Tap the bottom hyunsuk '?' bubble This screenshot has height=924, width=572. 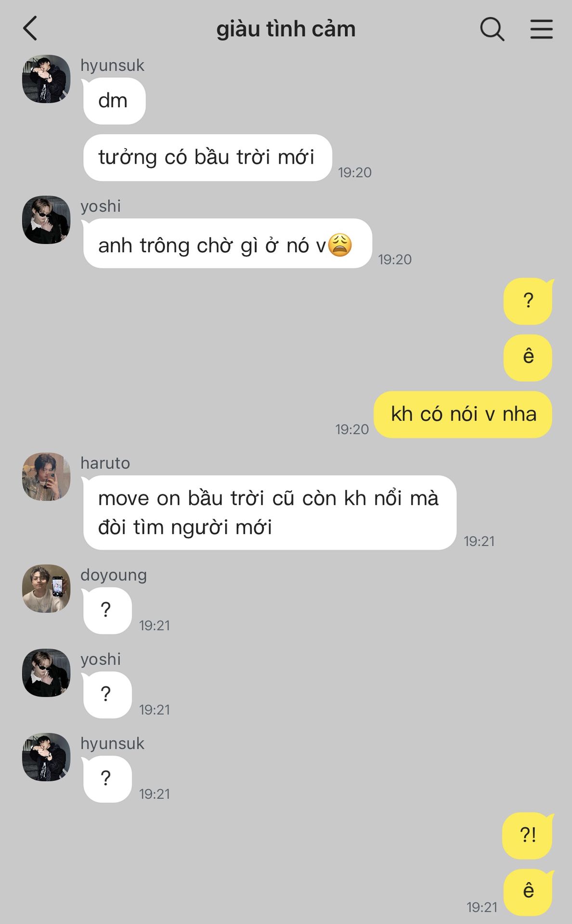pos(107,779)
